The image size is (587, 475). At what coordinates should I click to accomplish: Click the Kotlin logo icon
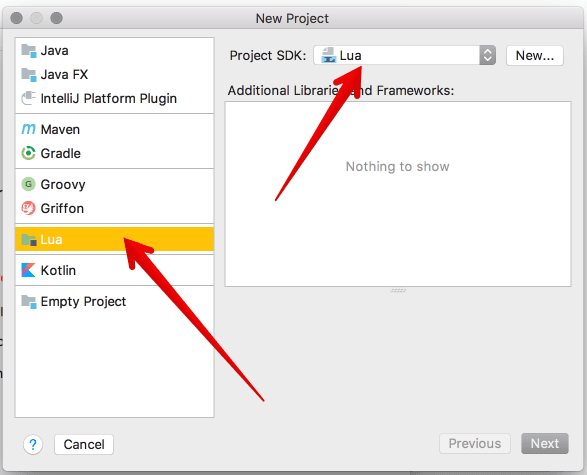pos(28,270)
